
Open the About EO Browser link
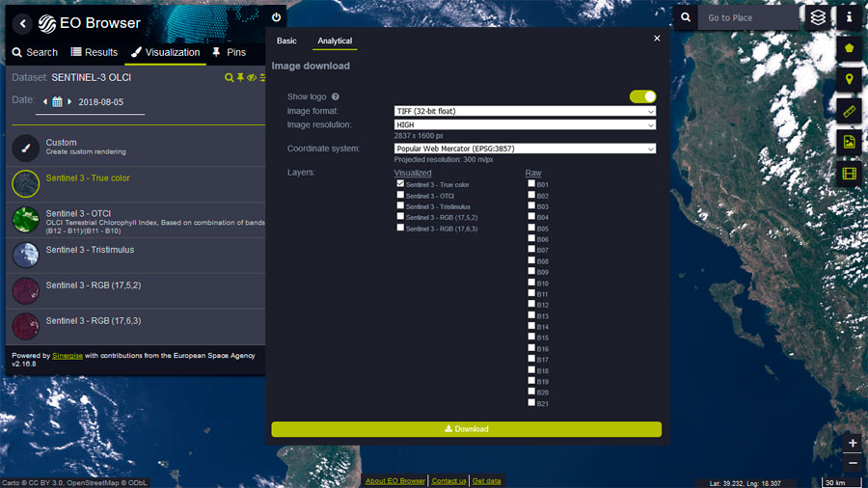[395, 481]
